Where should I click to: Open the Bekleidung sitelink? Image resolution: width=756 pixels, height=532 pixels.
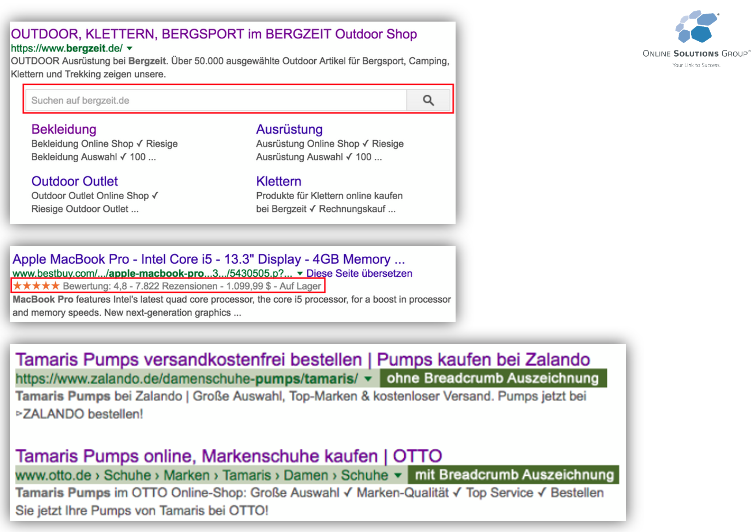[x=64, y=129]
